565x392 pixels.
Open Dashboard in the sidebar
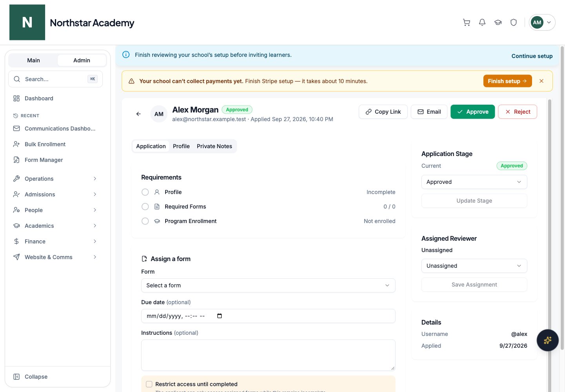(55, 98)
